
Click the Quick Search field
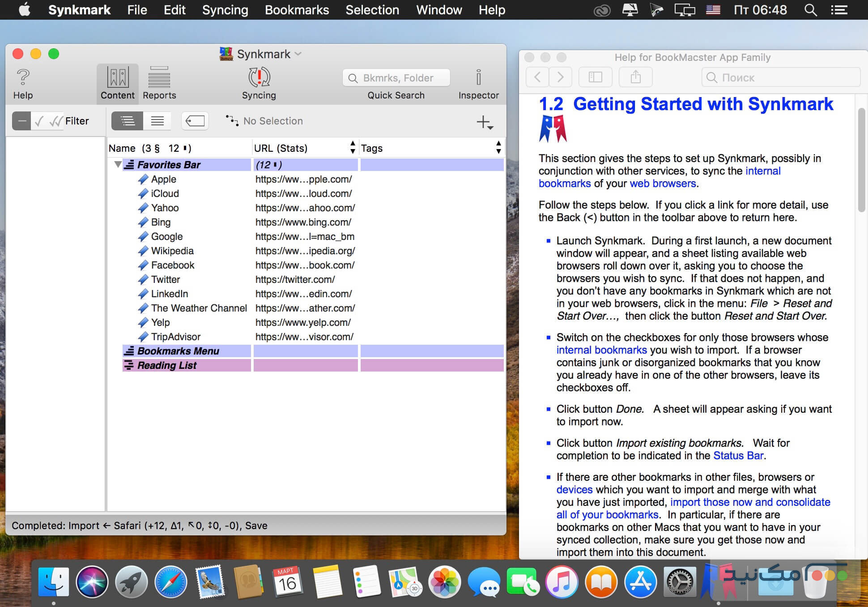396,78
